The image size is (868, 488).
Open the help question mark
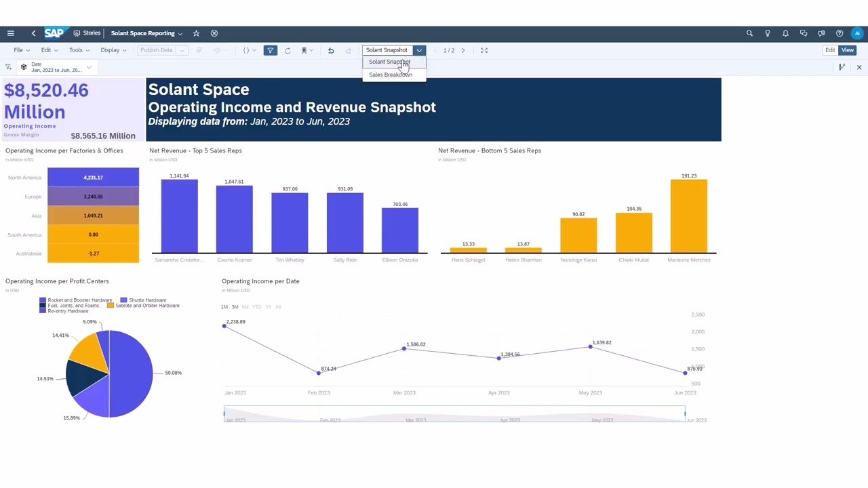pyautogui.click(x=840, y=33)
